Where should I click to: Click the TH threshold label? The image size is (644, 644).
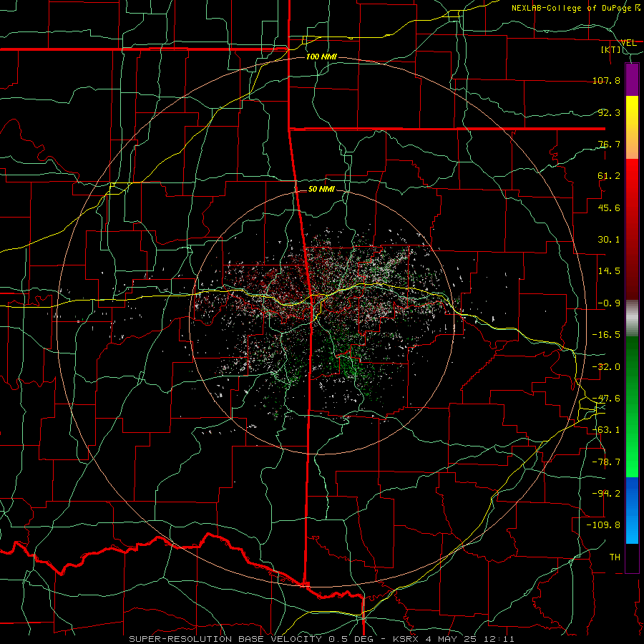tap(615, 557)
